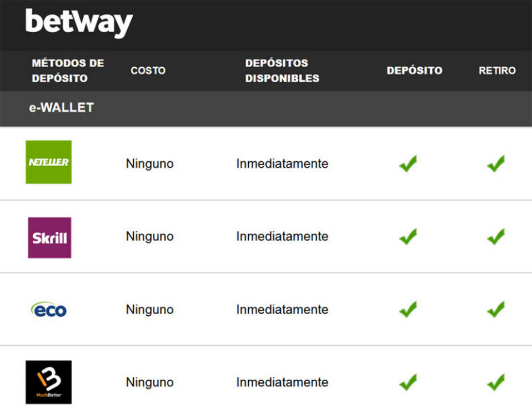Click Inmediatamente text in Skrill row

pyautogui.click(x=282, y=237)
